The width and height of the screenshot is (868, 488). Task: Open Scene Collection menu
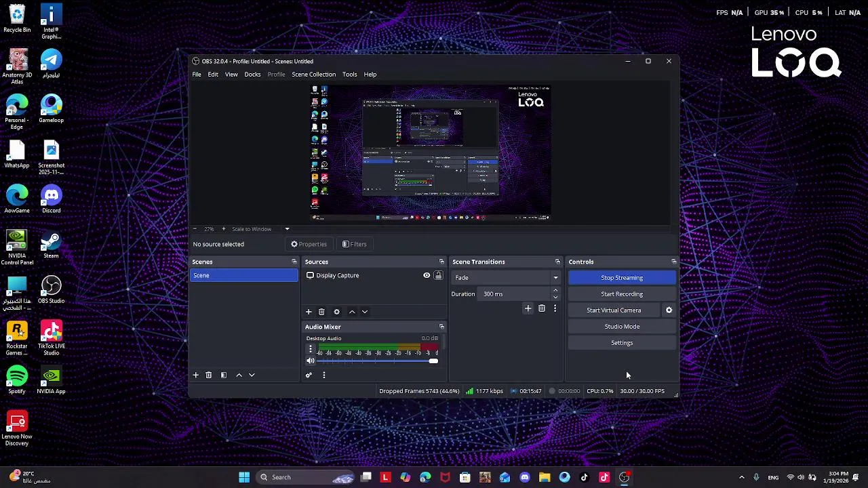click(313, 75)
